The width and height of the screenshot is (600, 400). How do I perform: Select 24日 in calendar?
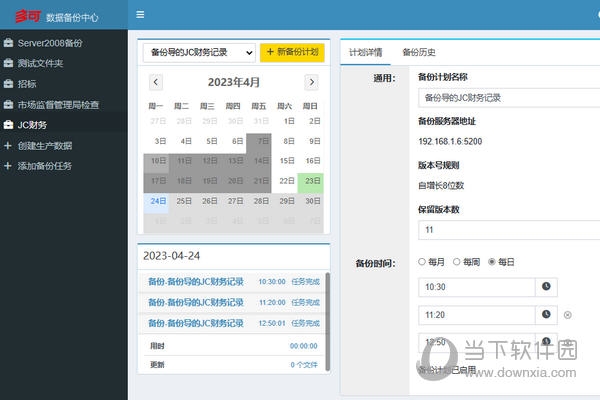158,201
